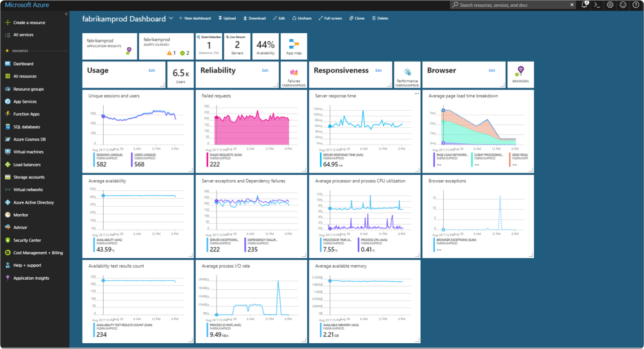
Task: Open Failed requests chart tile
Action: click(251, 131)
